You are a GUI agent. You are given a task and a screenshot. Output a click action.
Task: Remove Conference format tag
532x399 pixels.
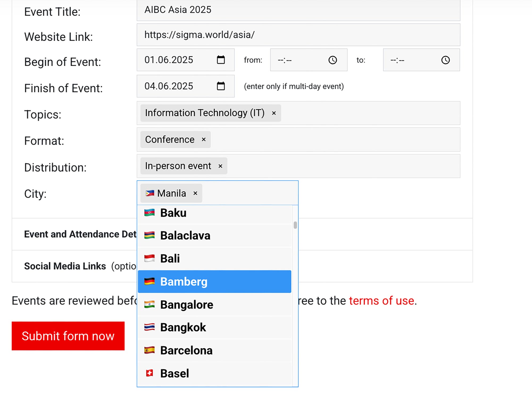[x=204, y=140]
